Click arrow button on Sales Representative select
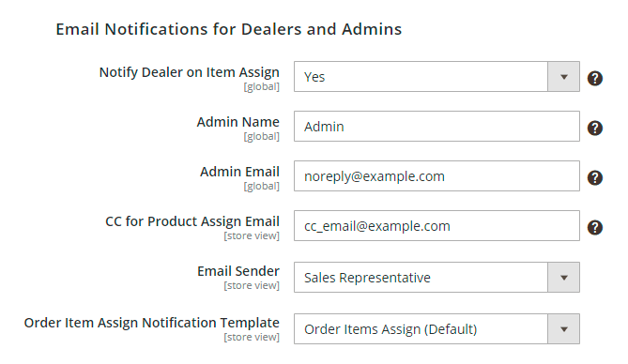628x364 pixels. pyautogui.click(x=564, y=277)
